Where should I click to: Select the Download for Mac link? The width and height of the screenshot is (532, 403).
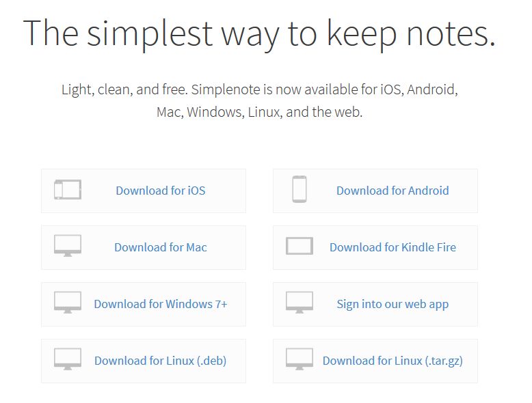(x=161, y=247)
